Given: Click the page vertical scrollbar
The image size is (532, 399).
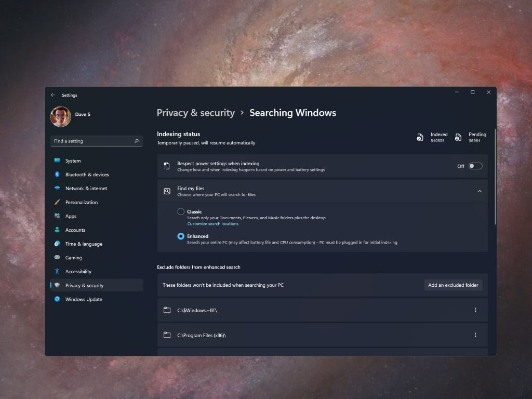Looking at the screenshot, I should click(x=495, y=177).
